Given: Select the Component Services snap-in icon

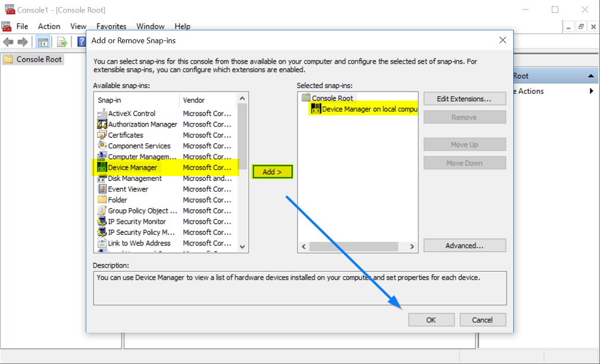Looking at the screenshot, I should pyautogui.click(x=102, y=145).
